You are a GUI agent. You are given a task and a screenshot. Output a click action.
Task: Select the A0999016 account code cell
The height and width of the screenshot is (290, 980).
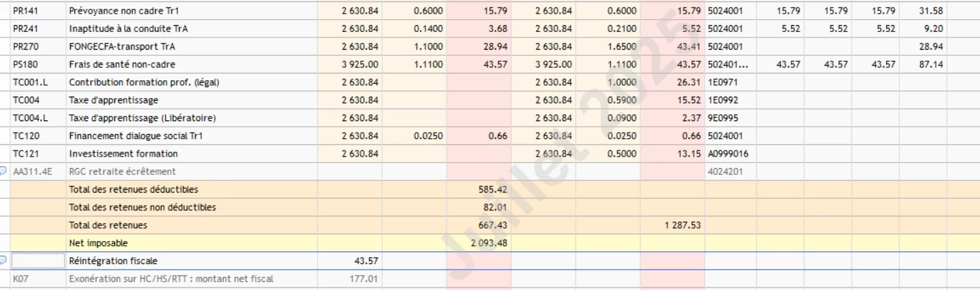[728, 154]
